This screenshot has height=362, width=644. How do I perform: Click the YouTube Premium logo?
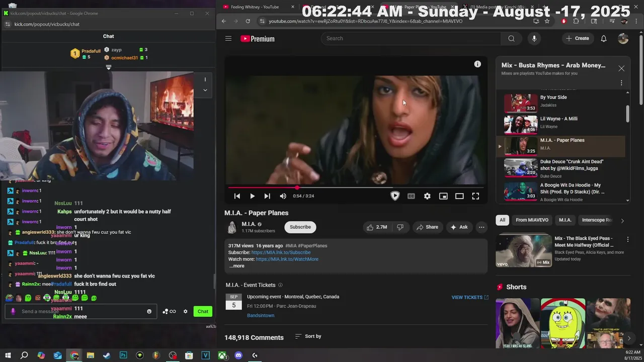257,39
